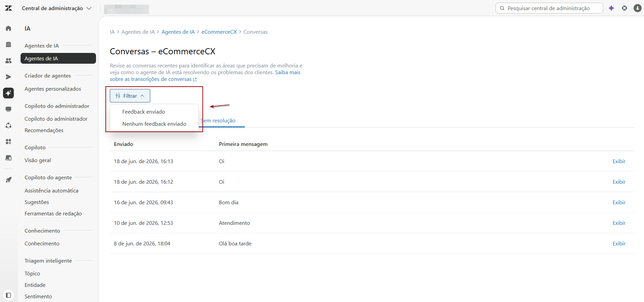
Task: Click the Conversas – eCommerceCX page heading
Action: click(x=162, y=51)
